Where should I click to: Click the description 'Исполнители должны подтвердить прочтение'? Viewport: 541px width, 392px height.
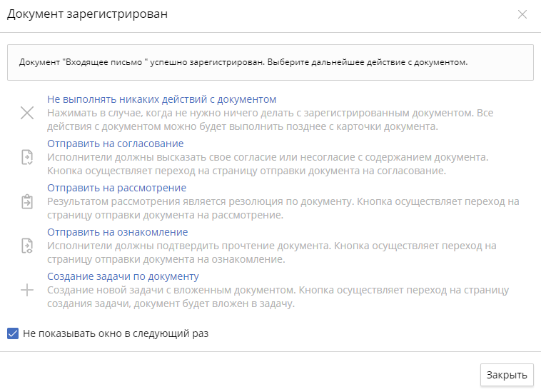click(x=271, y=253)
